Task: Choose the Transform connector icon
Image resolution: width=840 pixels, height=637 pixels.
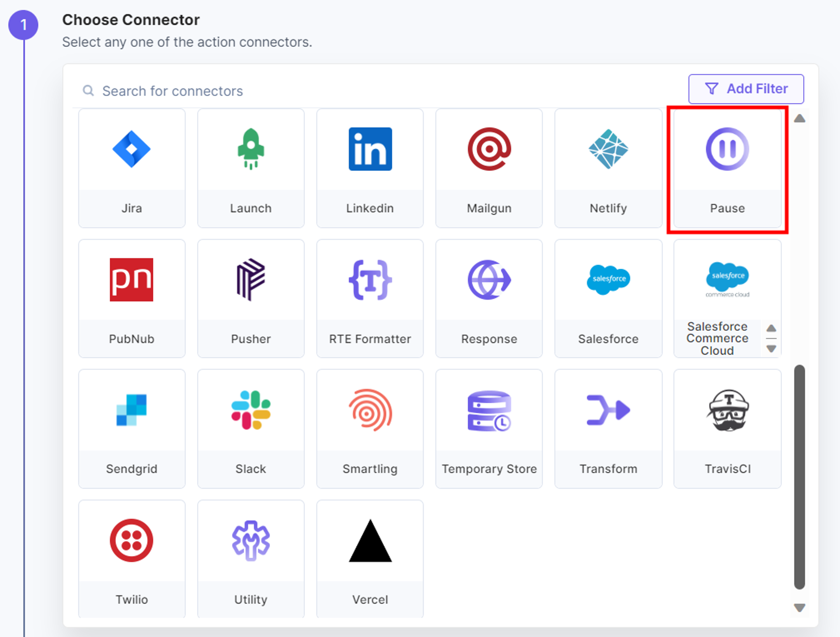Action: [x=608, y=410]
